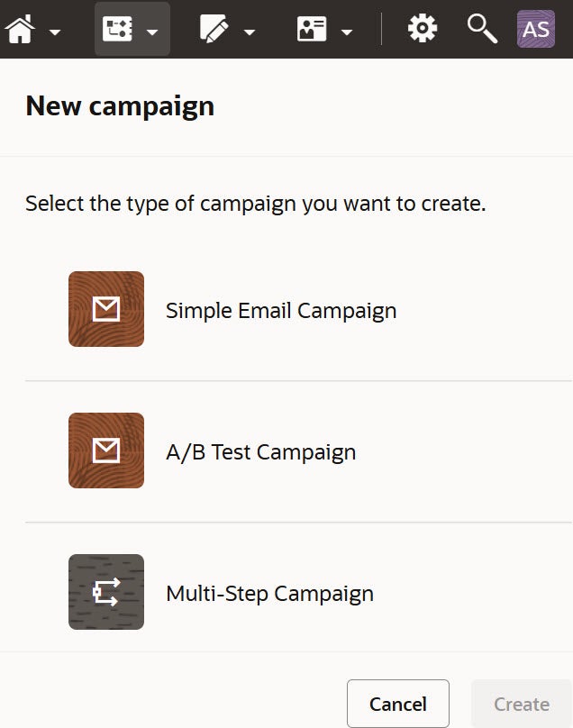Image resolution: width=573 pixels, height=728 pixels.
Task: Click the Search magnifier icon
Action: [480, 29]
